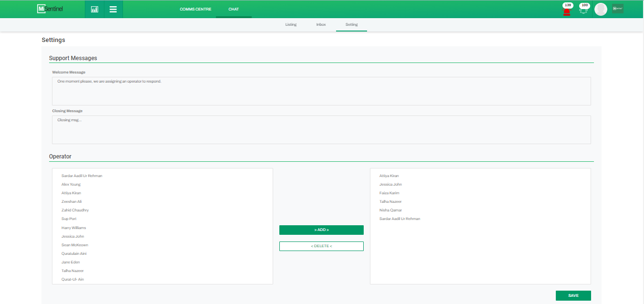Save the chat settings
This screenshot has height=304, width=644.
click(x=573, y=295)
